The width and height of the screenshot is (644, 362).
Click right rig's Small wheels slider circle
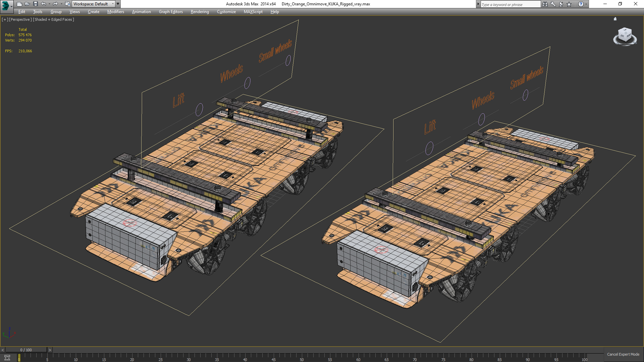[x=525, y=95]
